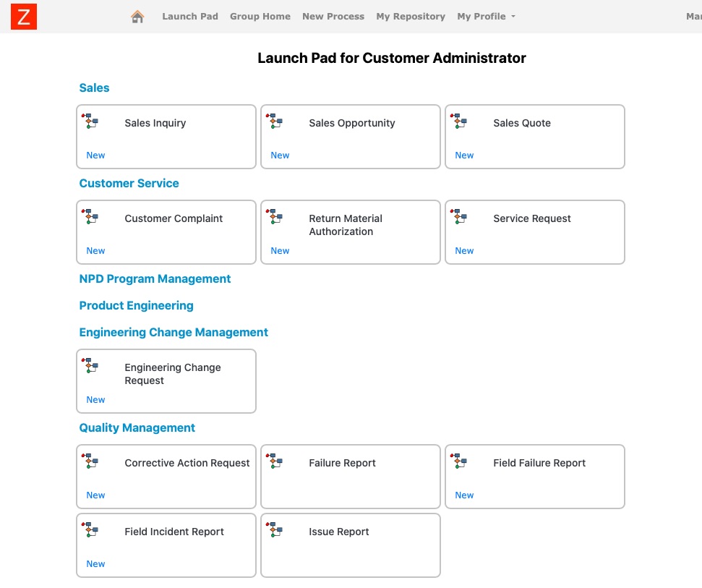Create a New Service Request

click(x=464, y=251)
